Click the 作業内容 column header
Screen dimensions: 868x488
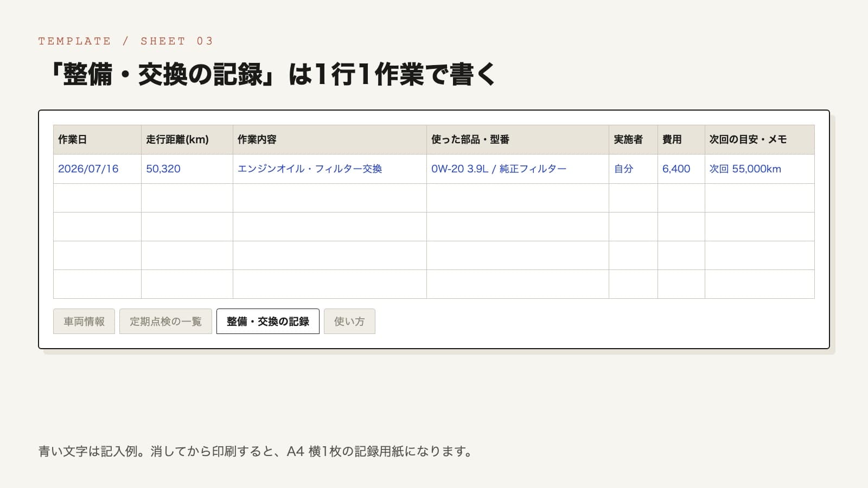point(330,140)
